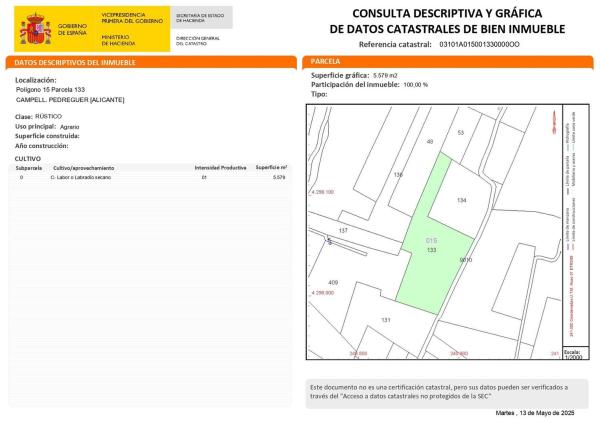Click the 'PARCELA' orange header
Viewport: 600px width, 423px height.
coord(448,62)
